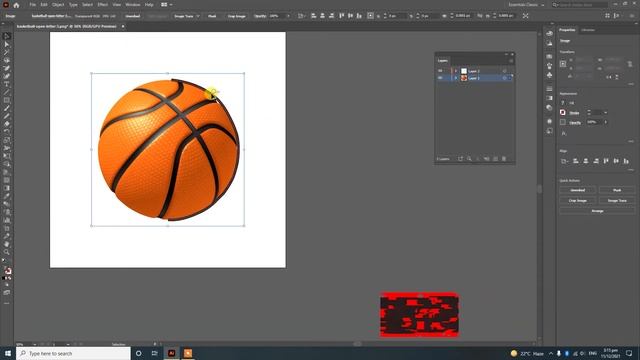Click the Home icon in top bar

(16, 5)
